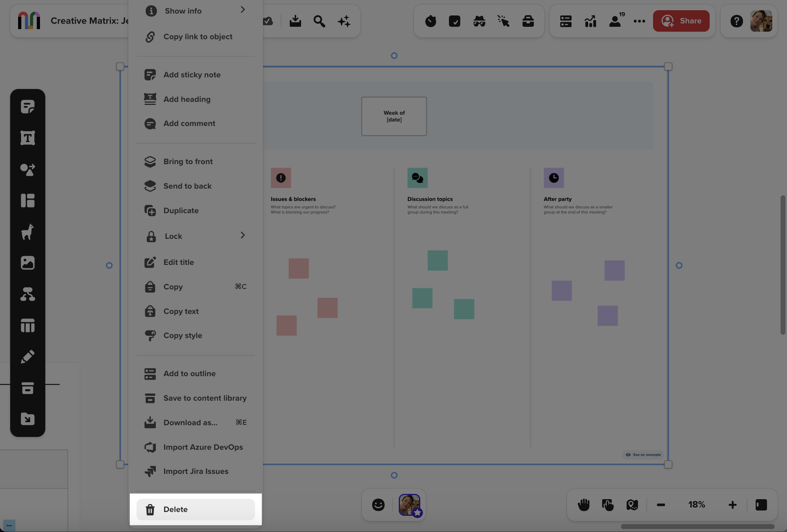Click your profile avatar thumbnail
This screenshot has height=532, width=787.
[x=761, y=21]
